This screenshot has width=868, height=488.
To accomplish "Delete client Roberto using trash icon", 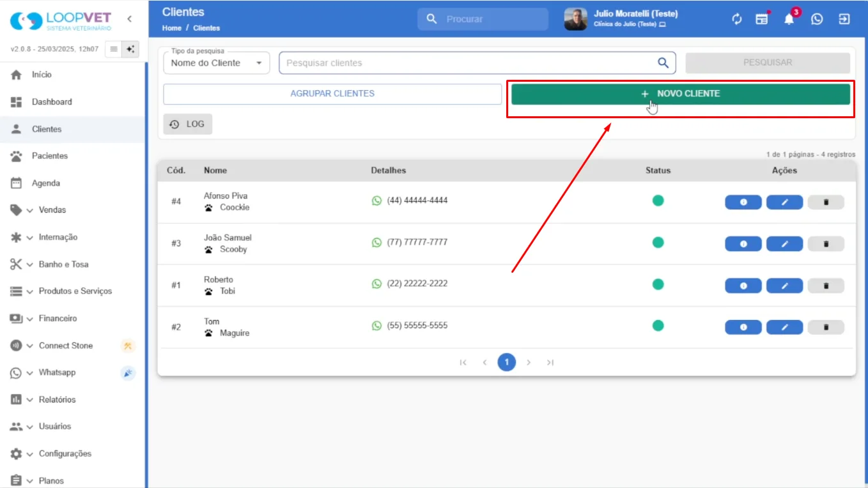I will (826, 286).
